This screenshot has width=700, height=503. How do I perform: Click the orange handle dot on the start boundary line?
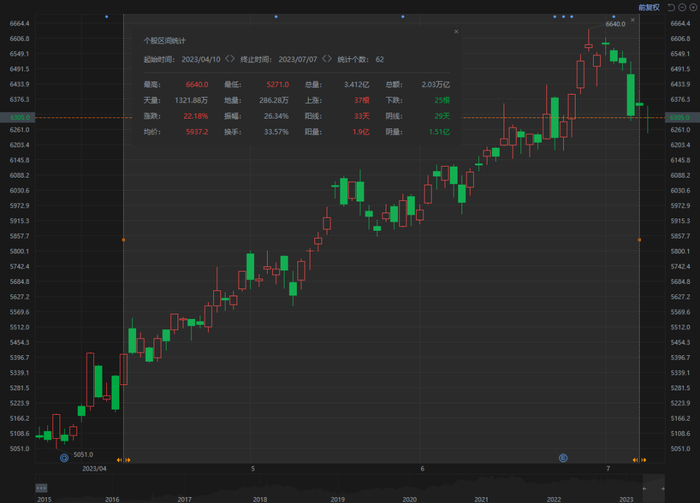(x=124, y=240)
